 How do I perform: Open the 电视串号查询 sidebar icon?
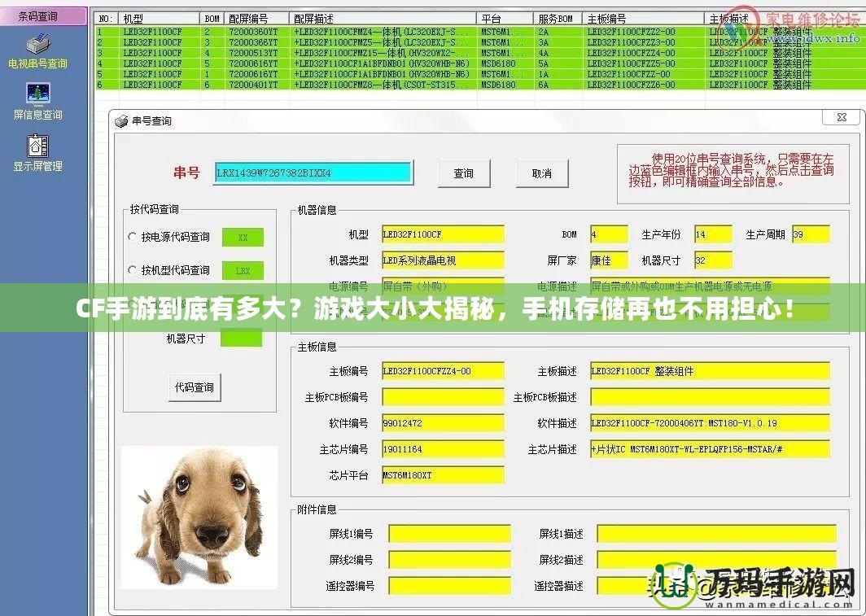(37, 50)
